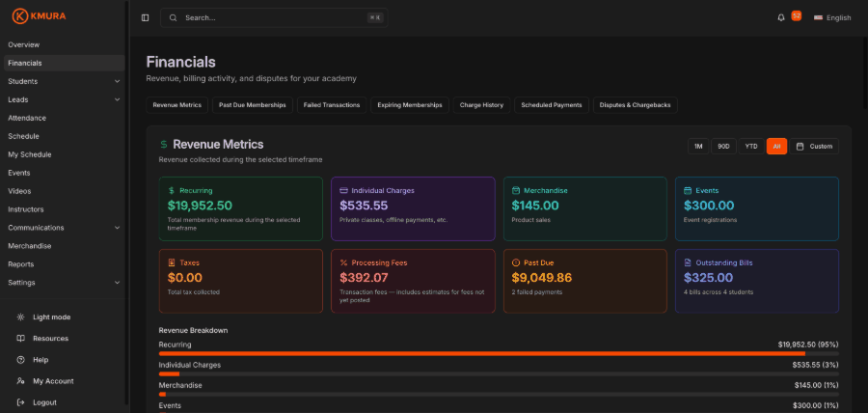Click the Individual Charges breakdown bar
The image size is (868, 413).
[x=499, y=373]
